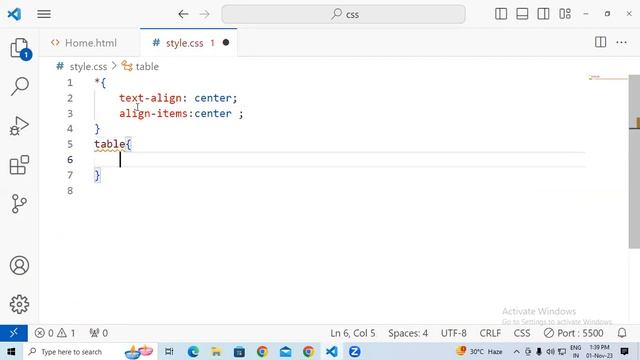Viewport: 640px width, 360px height.
Task: Open Problems via errors and warnings indicator
Action: pos(55,333)
